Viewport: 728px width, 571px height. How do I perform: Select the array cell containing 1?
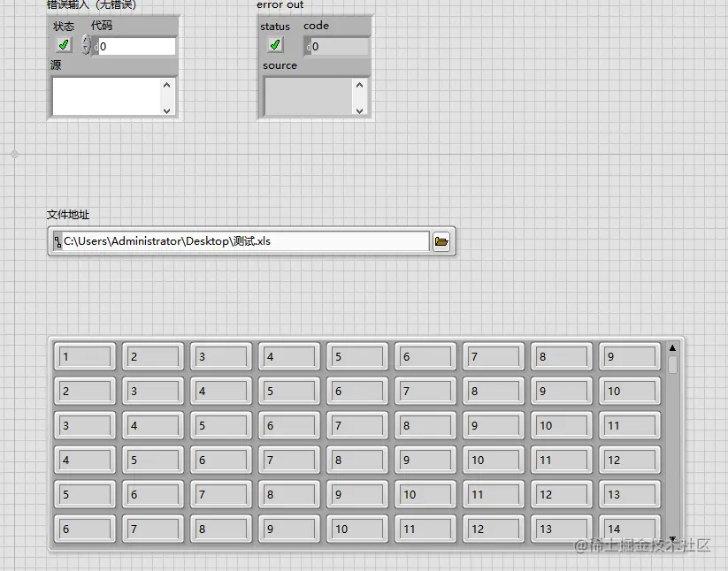pyautogui.click(x=85, y=356)
